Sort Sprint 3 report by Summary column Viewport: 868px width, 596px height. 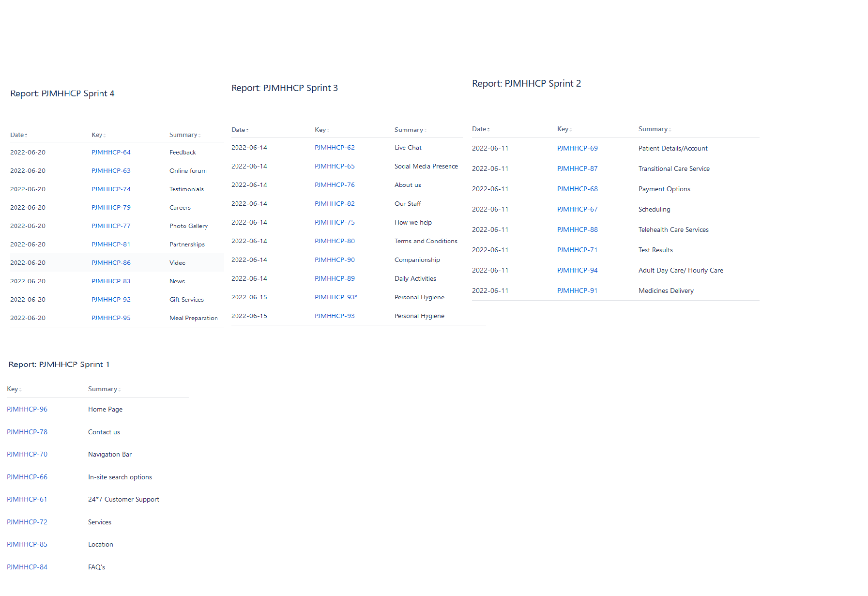tap(410, 130)
